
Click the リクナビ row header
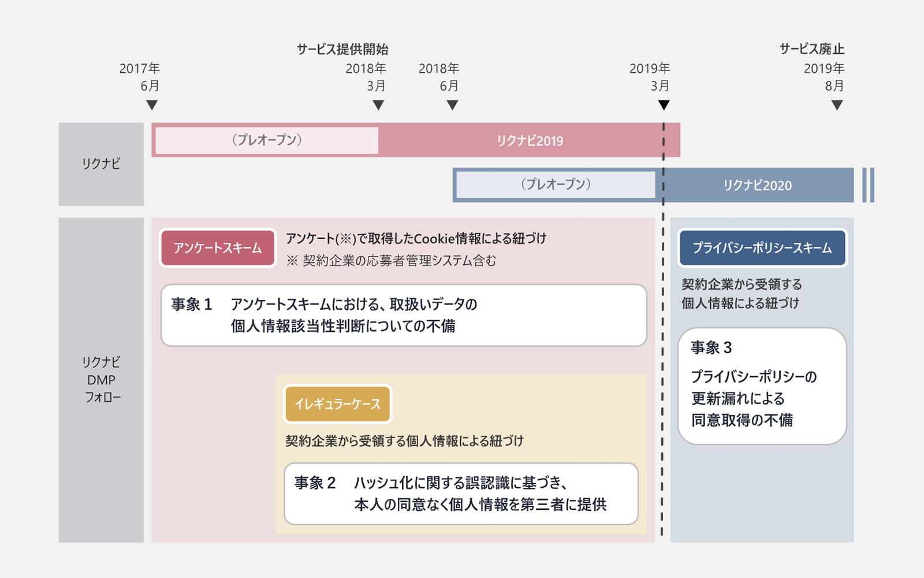(x=101, y=164)
